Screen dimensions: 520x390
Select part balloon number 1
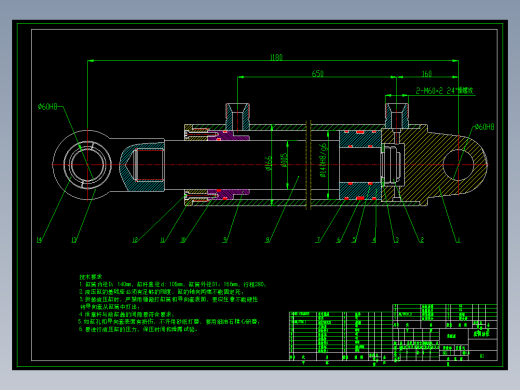[x=458, y=240]
